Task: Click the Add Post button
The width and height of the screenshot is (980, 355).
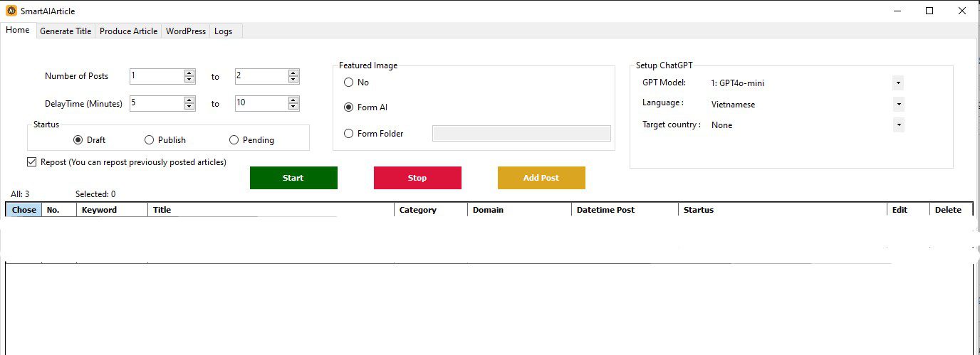Action: point(541,178)
